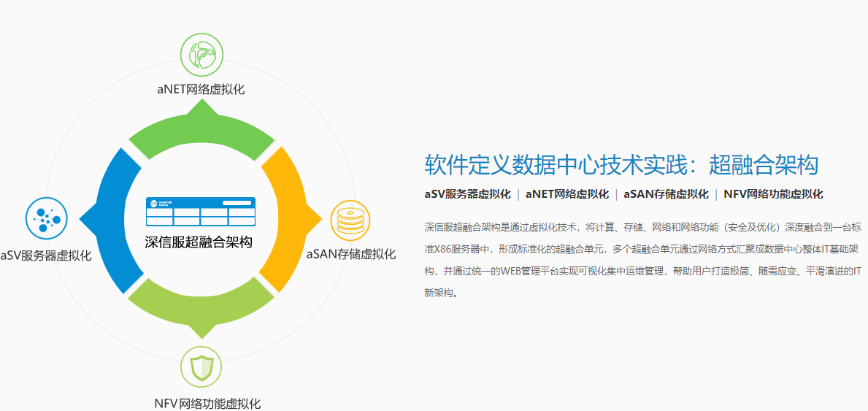Click the aSAN存储虚拟化 label beside the ring
This screenshot has width=868, height=411.
[x=351, y=254]
